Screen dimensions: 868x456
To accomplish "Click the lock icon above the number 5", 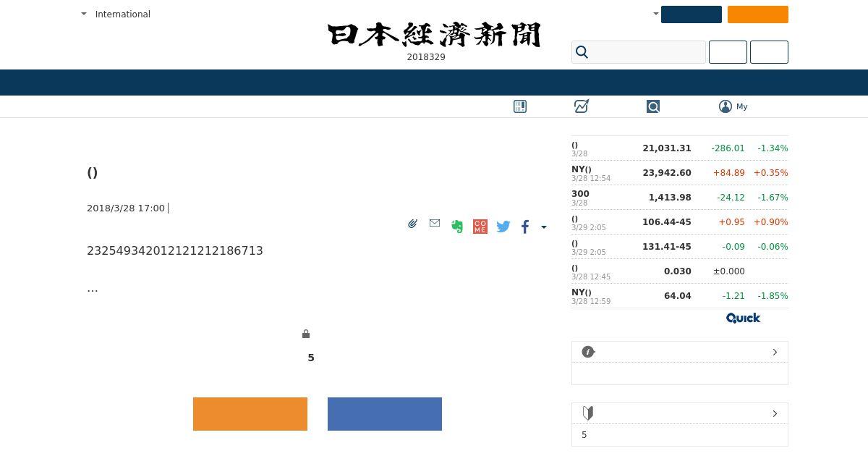I will [x=306, y=334].
